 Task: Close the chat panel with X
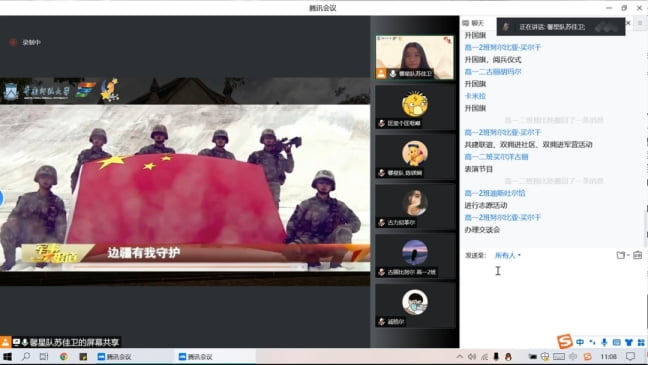tap(628, 23)
